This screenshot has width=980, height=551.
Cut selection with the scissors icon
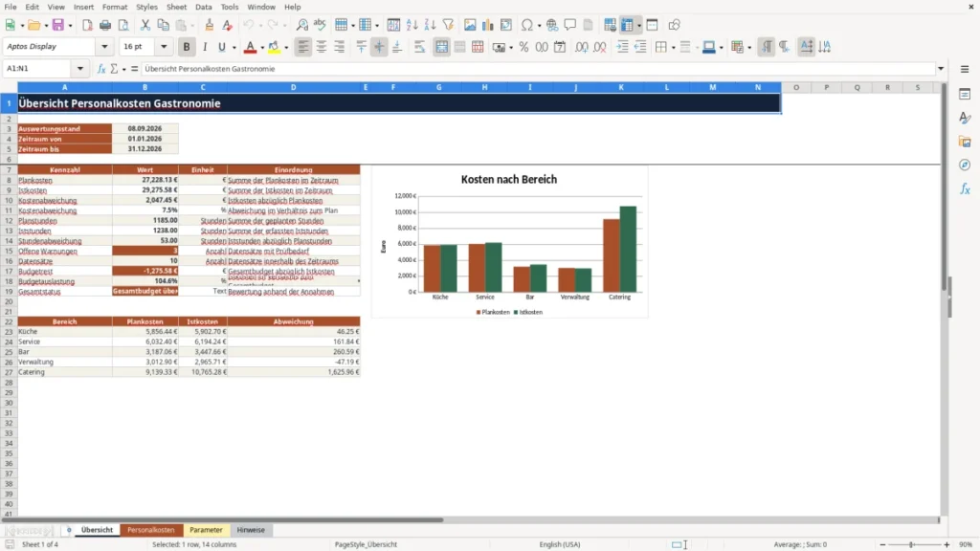pyautogui.click(x=145, y=25)
